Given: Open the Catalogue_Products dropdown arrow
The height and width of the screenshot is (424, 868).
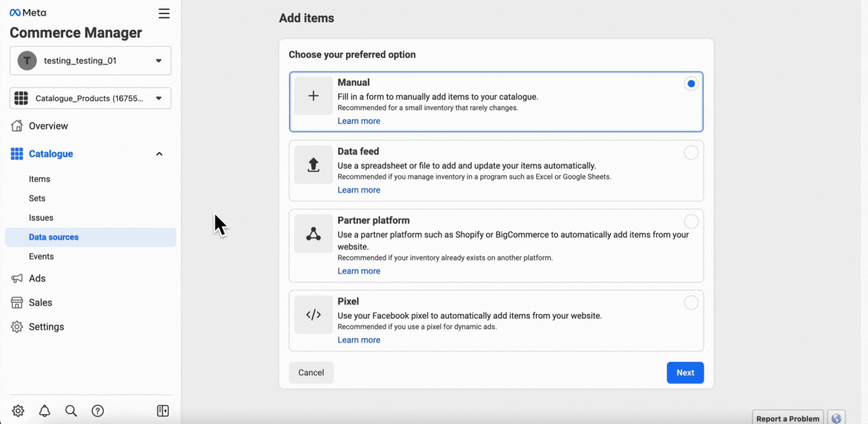Looking at the screenshot, I should 159,98.
